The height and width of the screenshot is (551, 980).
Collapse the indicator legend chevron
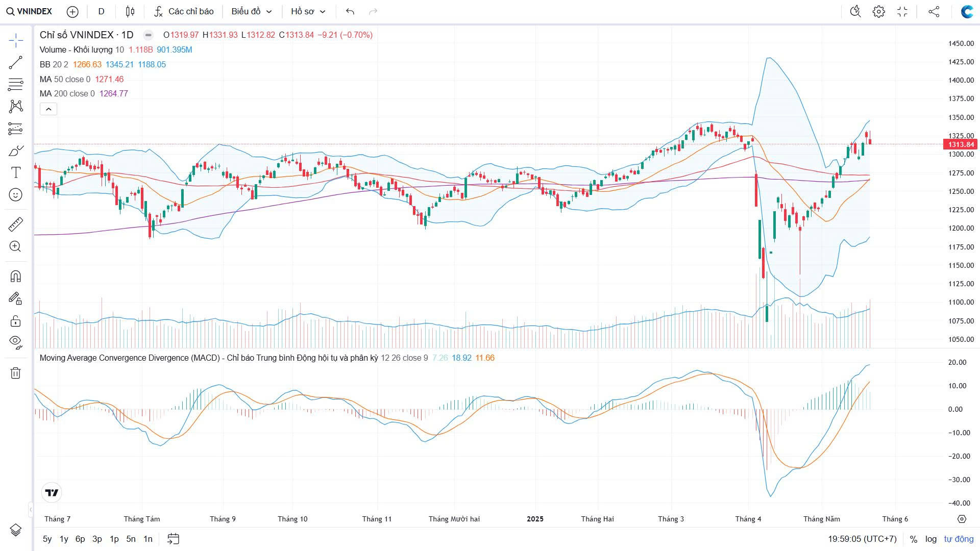pyautogui.click(x=48, y=109)
